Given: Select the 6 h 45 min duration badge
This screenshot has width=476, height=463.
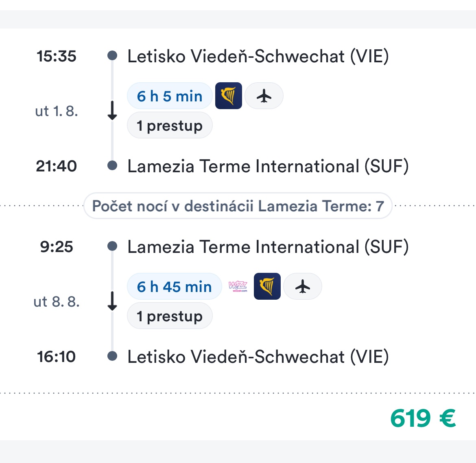Looking at the screenshot, I should point(174,287).
